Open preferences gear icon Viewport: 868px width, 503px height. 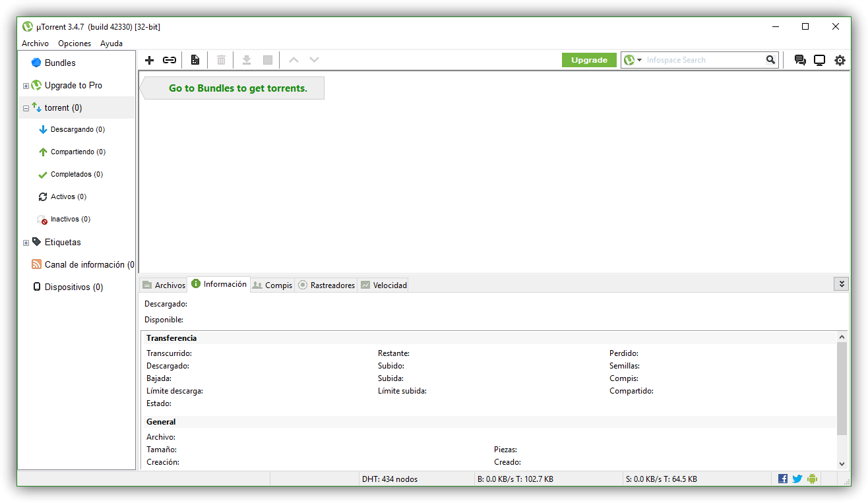840,60
